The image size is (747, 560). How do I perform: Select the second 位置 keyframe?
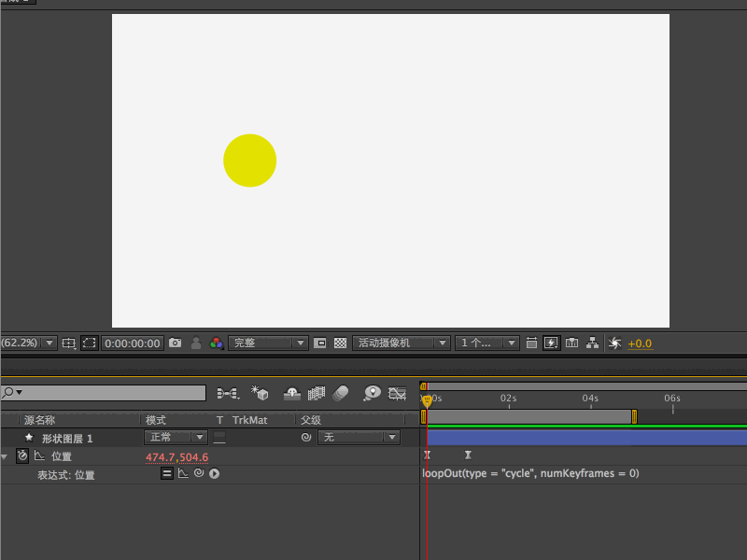(469, 455)
